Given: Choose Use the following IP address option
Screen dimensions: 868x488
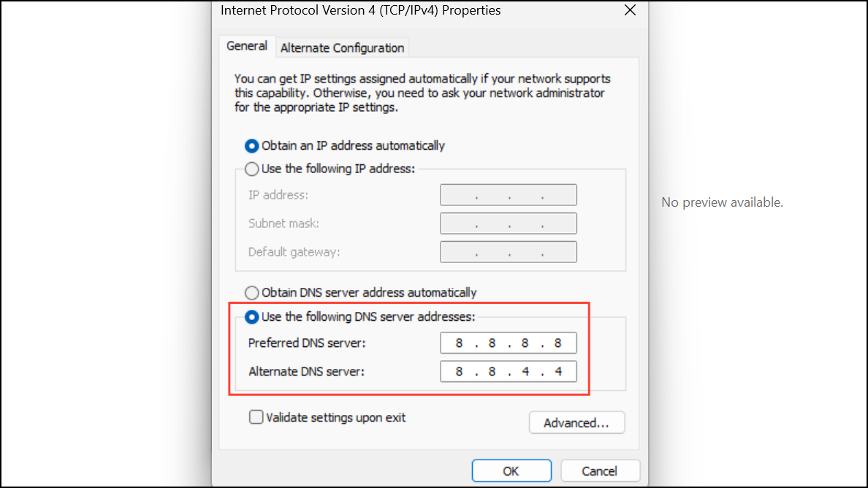Looking at the screenshot, I should [252, 169].
